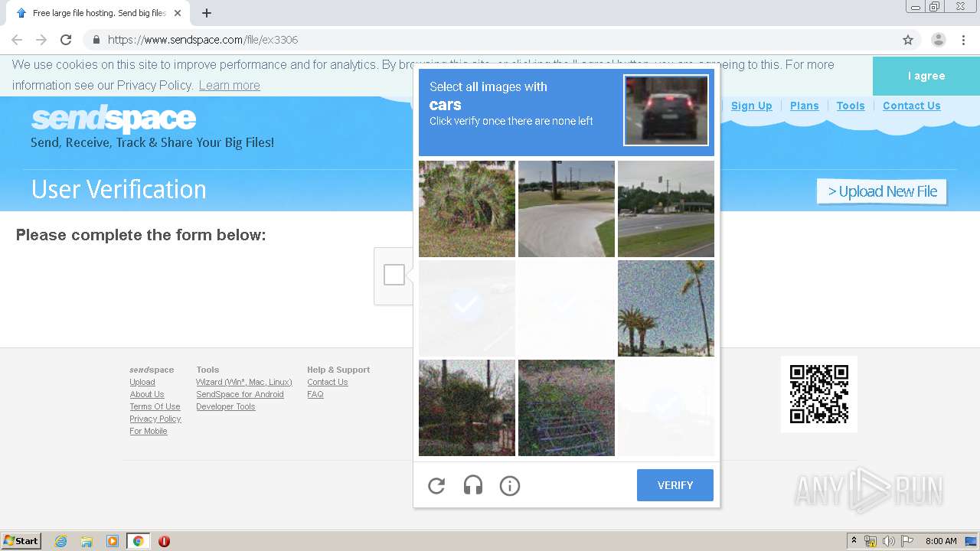Open the Chrome menu

[x=964, y=40]
